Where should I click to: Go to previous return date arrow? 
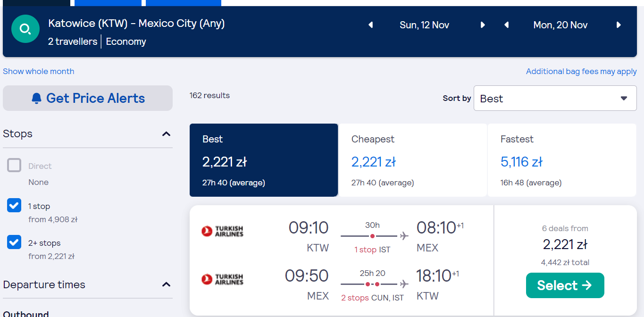click(506, 25)
